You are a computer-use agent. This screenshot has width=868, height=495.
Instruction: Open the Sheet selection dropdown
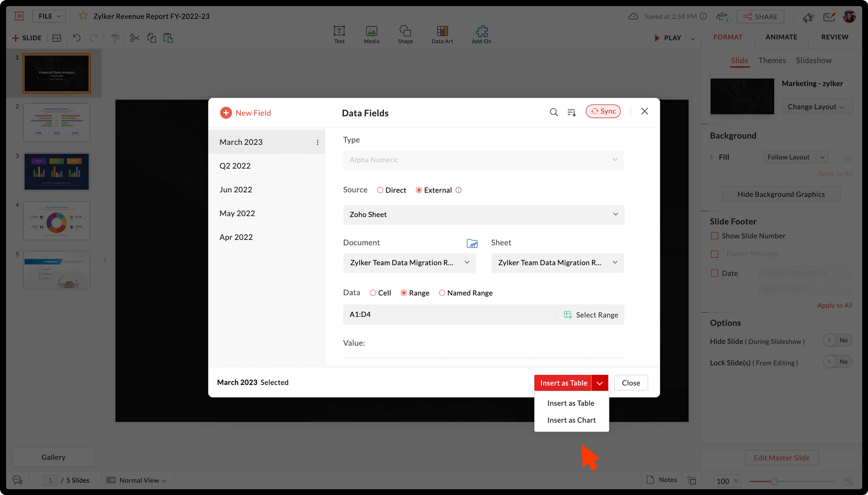557,262
